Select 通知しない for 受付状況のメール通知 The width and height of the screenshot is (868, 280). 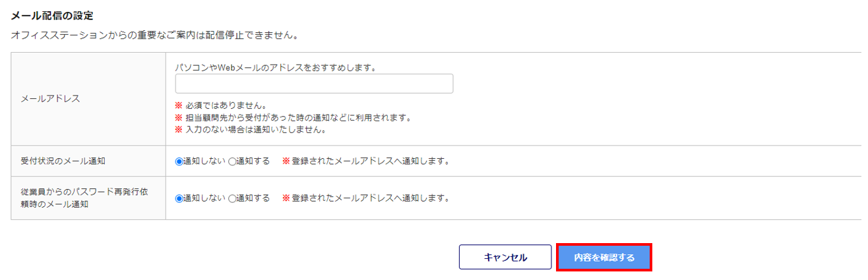click(x=179, y=161)
